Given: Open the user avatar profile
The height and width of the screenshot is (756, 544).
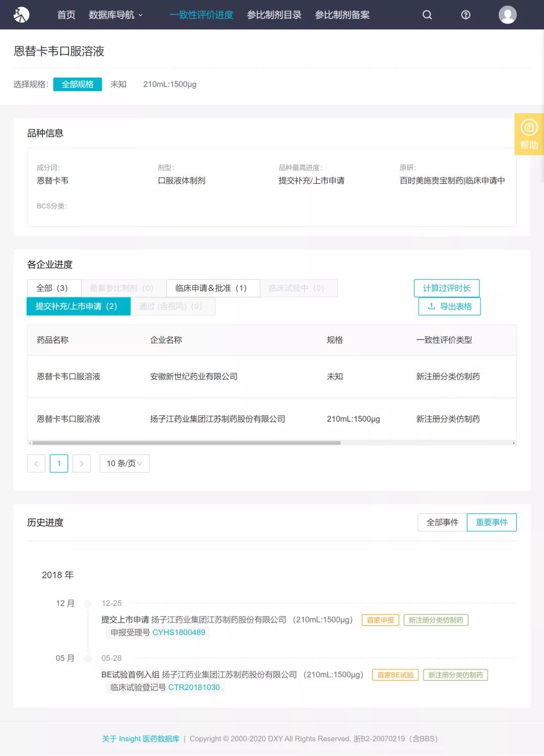Looking at the screenshot, I should 507,15.
